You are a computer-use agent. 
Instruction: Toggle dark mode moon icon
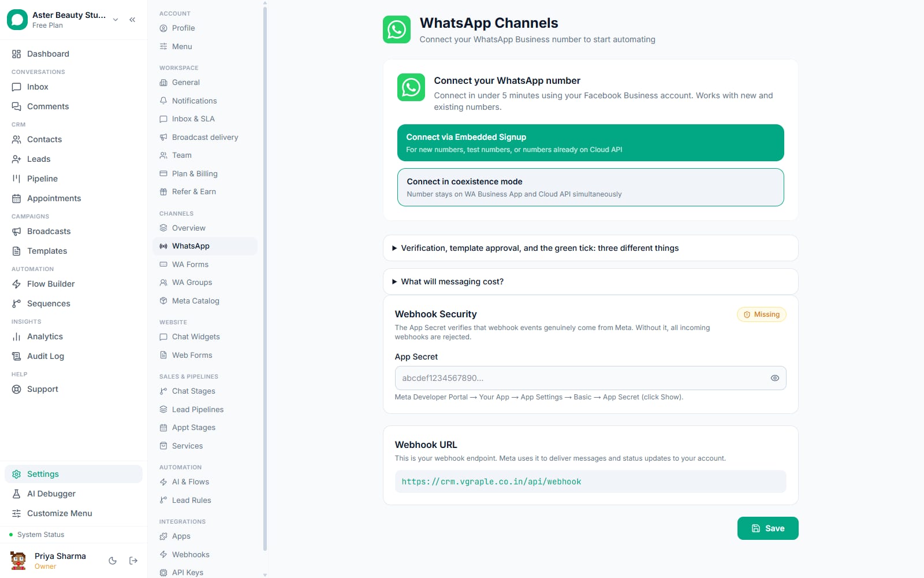tap(113, 561)
